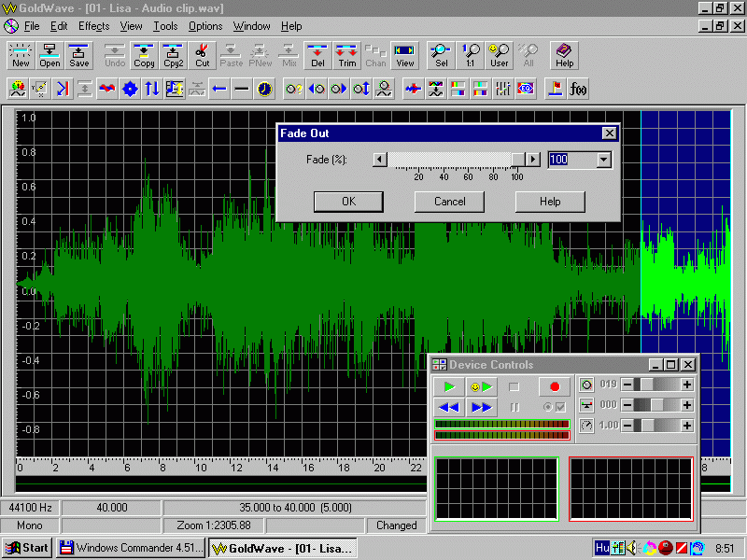The width and height of the screenshot is (747, 560).
Task: Expand the Fade percent dropdown arrow
Action: click(603, 160)
